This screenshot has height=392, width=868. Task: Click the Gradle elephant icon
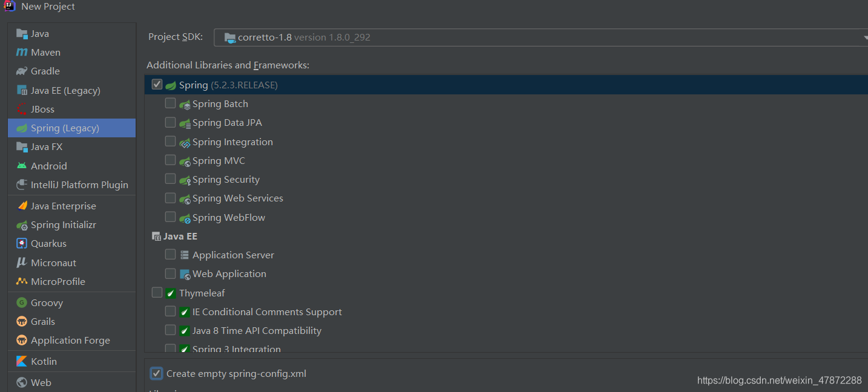22,71
